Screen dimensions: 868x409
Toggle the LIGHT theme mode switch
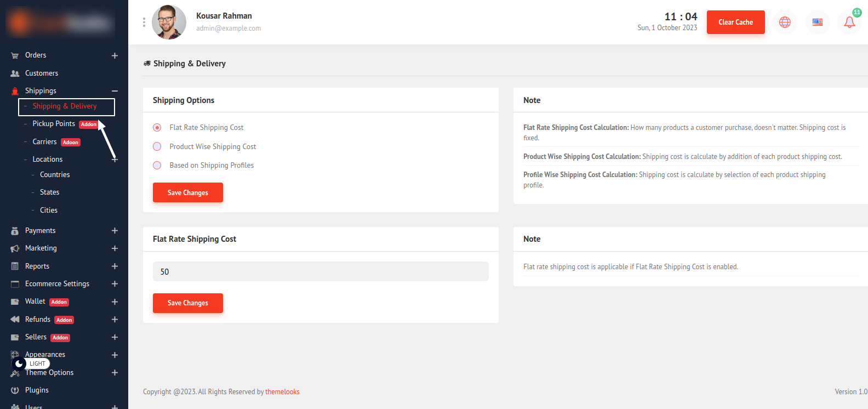pyautogui.click(x=30, y=363)
